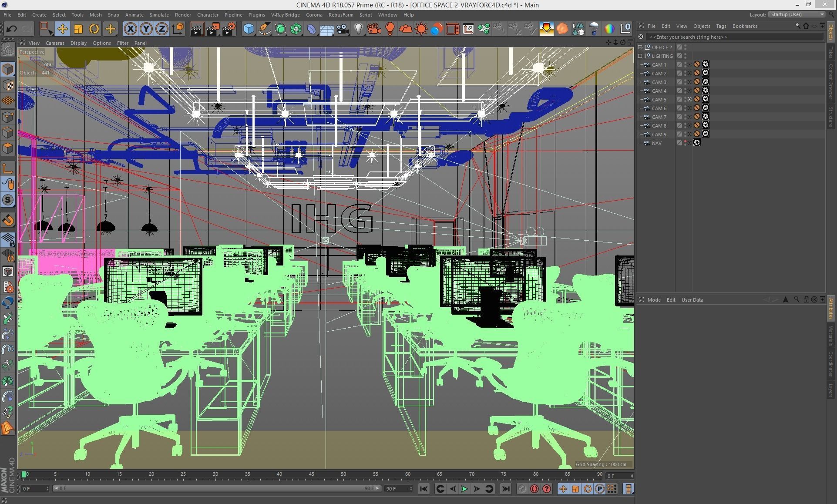Select CAM 1 in Object Manager
This screenshot has height=504, width=837.
tap(659, 65)
